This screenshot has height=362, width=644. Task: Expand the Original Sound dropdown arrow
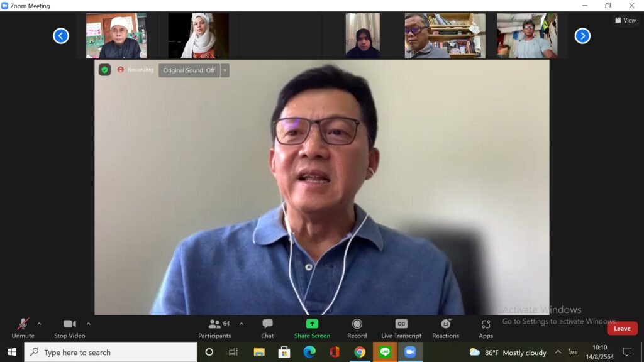[225, 70]
